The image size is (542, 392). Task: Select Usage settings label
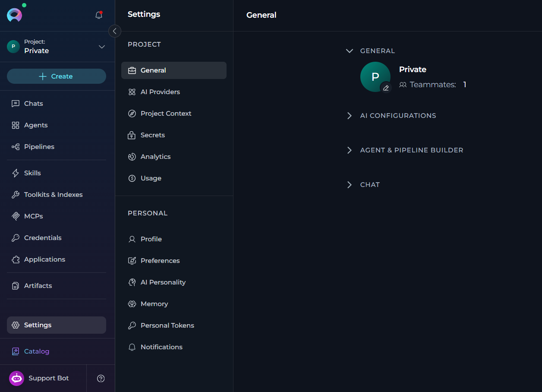[x=151, y=178]
